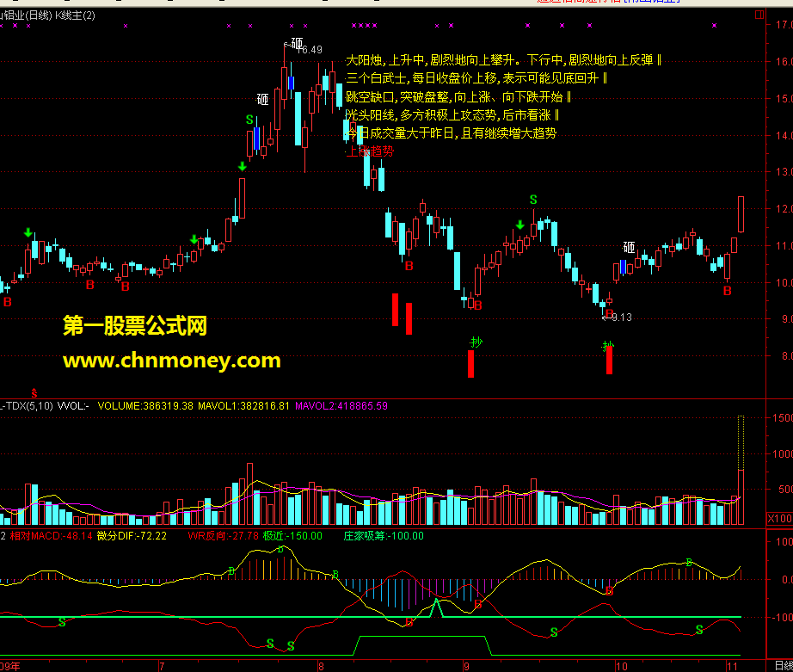The image size is (793, 672).
Task: Click the 跳空缺口 annotation line
Action: coord(458,97)
